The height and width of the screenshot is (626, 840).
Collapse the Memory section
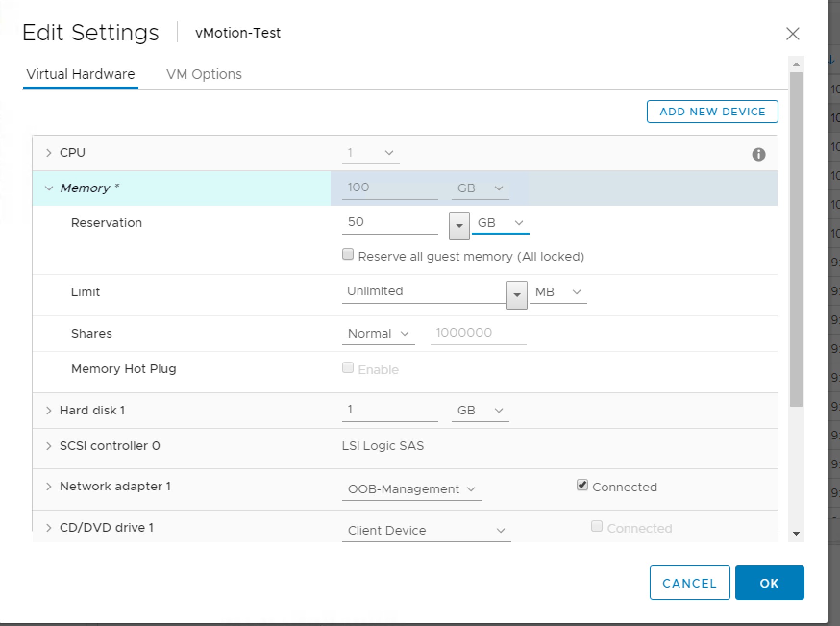coord(49,188)
